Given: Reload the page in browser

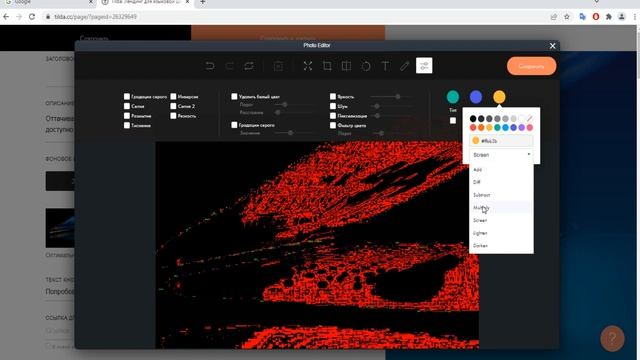Looking at the screenshot, I should tap(32, 17).
